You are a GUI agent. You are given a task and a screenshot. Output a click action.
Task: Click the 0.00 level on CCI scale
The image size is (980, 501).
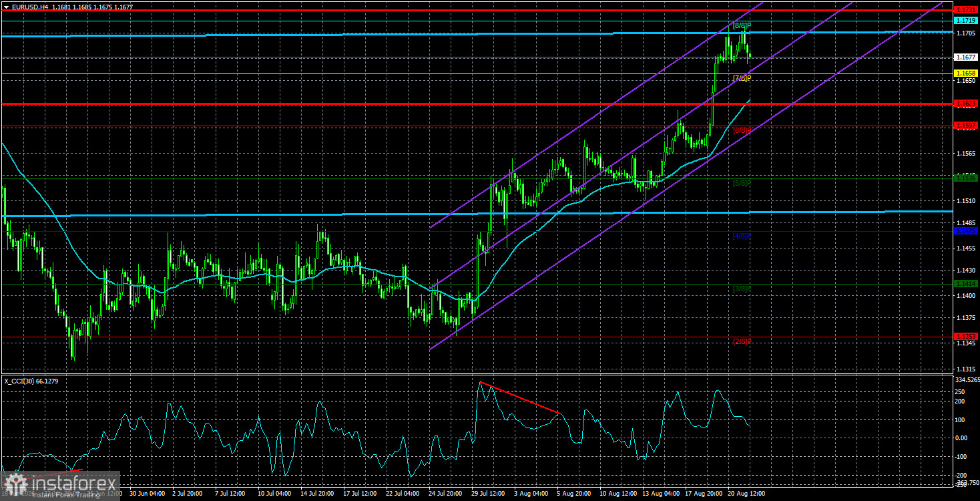coord(963,438)
